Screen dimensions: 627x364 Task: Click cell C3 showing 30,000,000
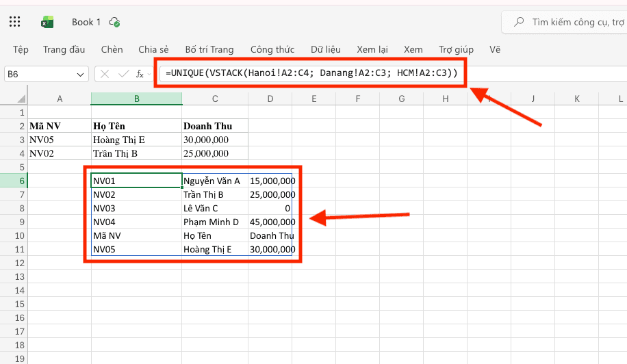pos(215,140)
